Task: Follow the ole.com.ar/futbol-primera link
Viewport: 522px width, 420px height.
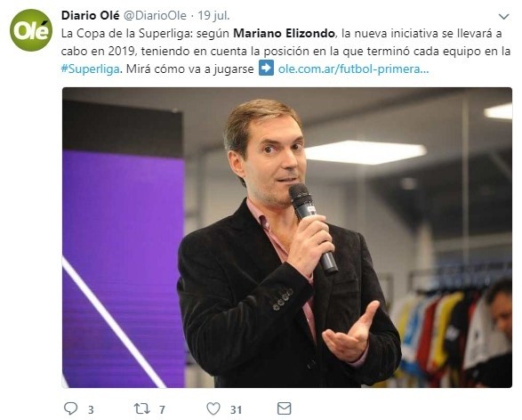Action: pos(354,69)
